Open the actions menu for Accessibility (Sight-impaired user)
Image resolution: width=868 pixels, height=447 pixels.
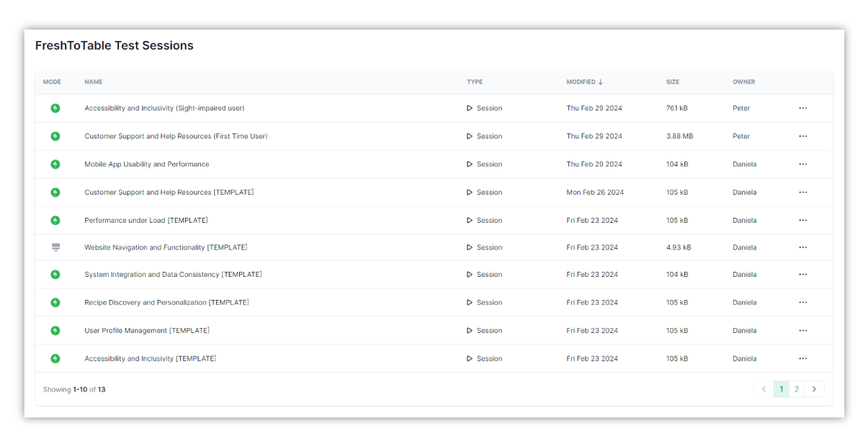(802, 107)
